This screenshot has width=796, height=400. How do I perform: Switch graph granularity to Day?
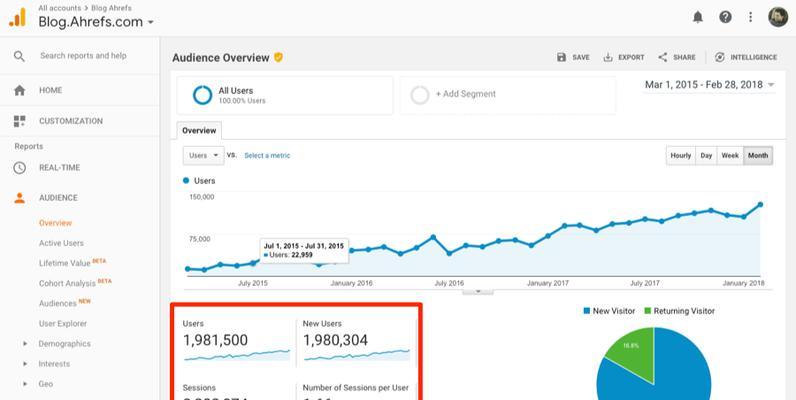pyautogui.click(x=706, y=156)
